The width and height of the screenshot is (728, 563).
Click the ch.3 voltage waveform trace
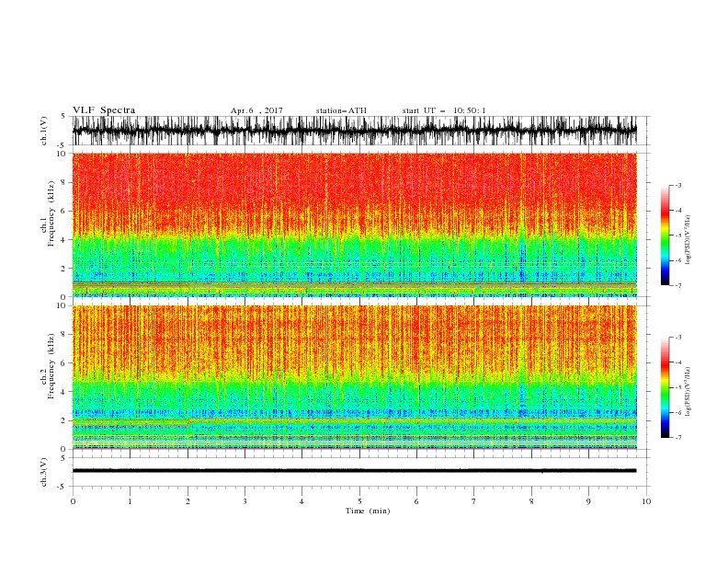click(x=354, y=471)
